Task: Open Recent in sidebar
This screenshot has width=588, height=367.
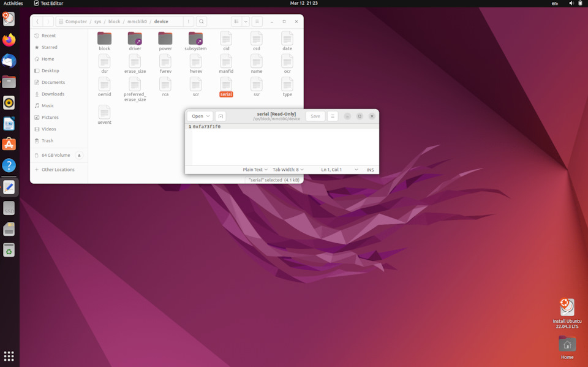Action: click(x=59, y=36)
